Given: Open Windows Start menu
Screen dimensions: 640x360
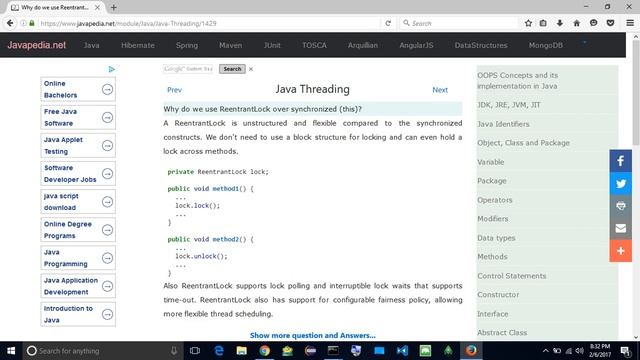Looking at the screenshot, I should tap(11, 351).
